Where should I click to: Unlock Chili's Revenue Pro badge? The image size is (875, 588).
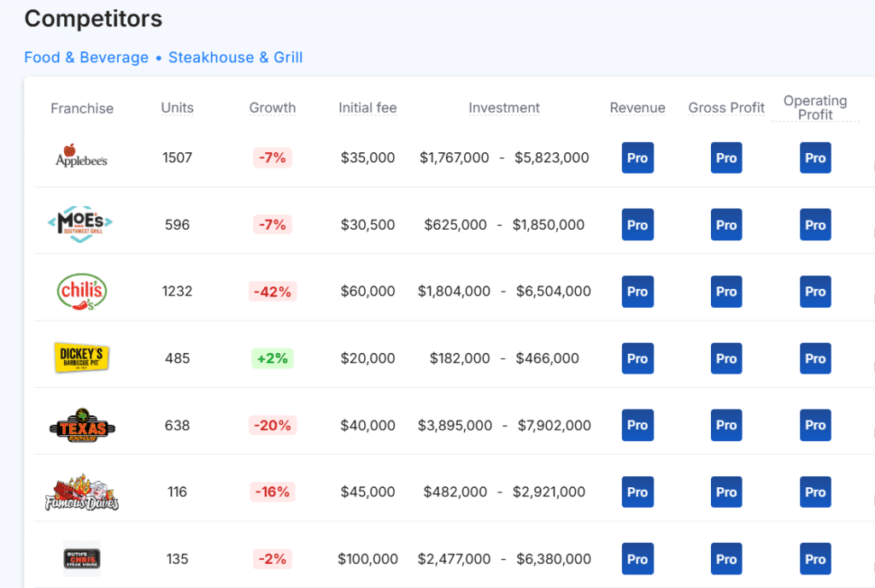[637, 291]
